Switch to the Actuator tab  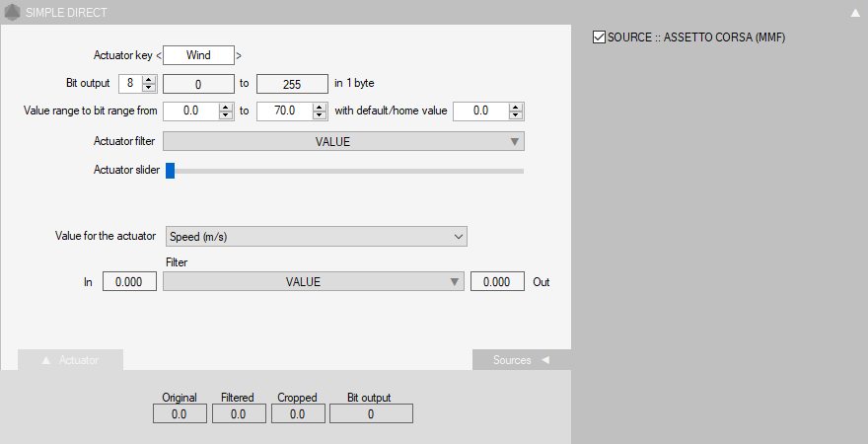tap(71, 360)
